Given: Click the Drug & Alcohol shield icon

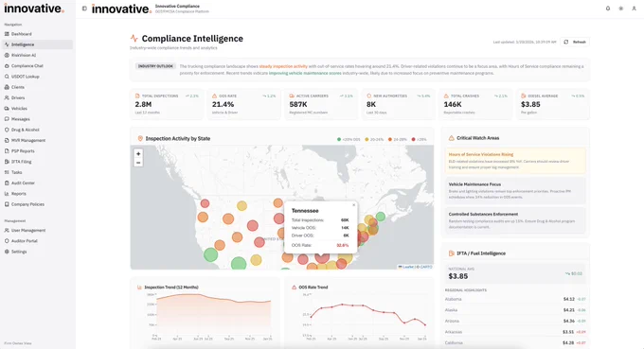Looking at the screenshot, I should [7, 130].
